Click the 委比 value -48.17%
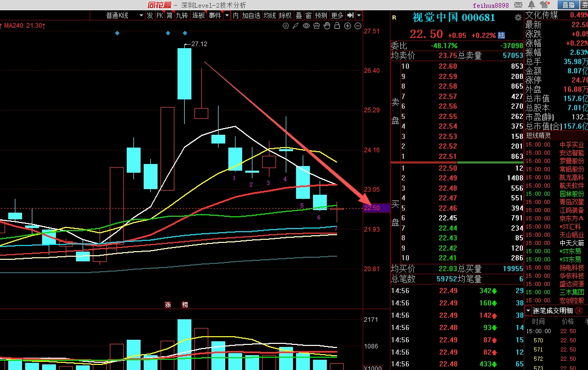This screenshot has height=370, width=588. (x=444, y=46)
